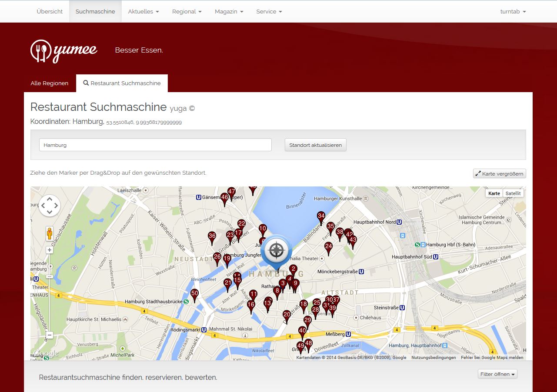This screenshot has height=392, width=557.
Task: Click the Hamburg location input field
Action: coord(155,145)
